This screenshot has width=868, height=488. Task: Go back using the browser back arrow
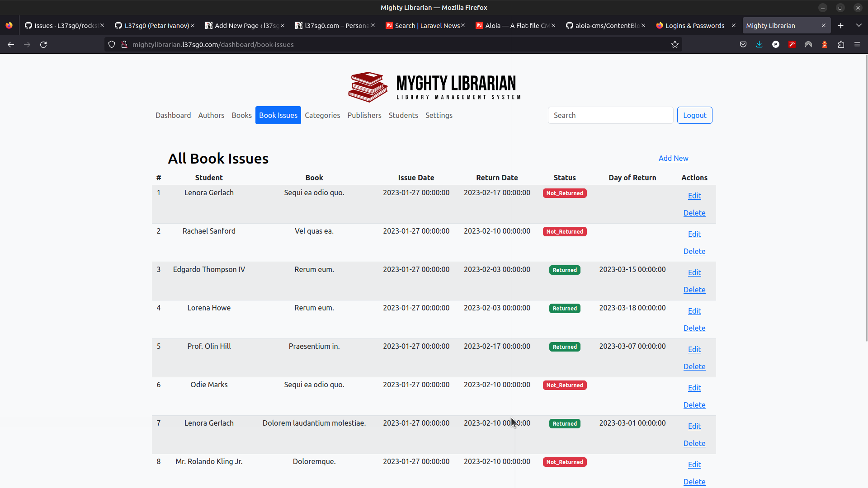click(11, 44)
